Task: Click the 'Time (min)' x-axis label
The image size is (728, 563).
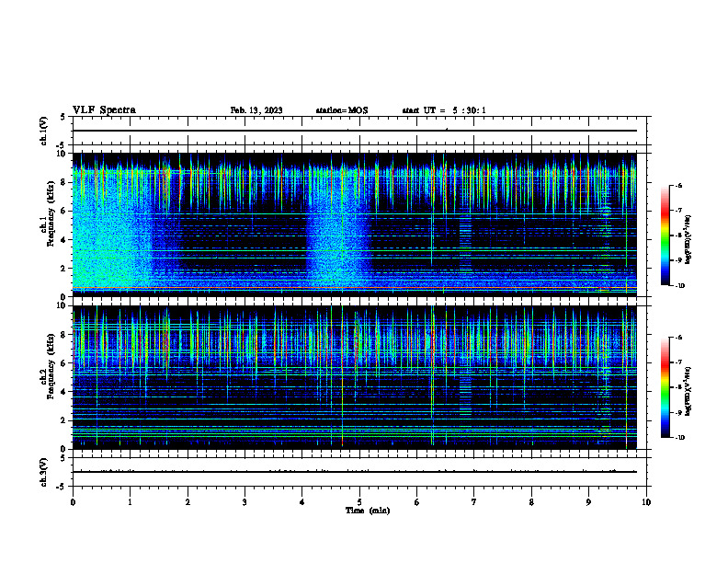Action: pyautogui.click(x=368, y=511)
